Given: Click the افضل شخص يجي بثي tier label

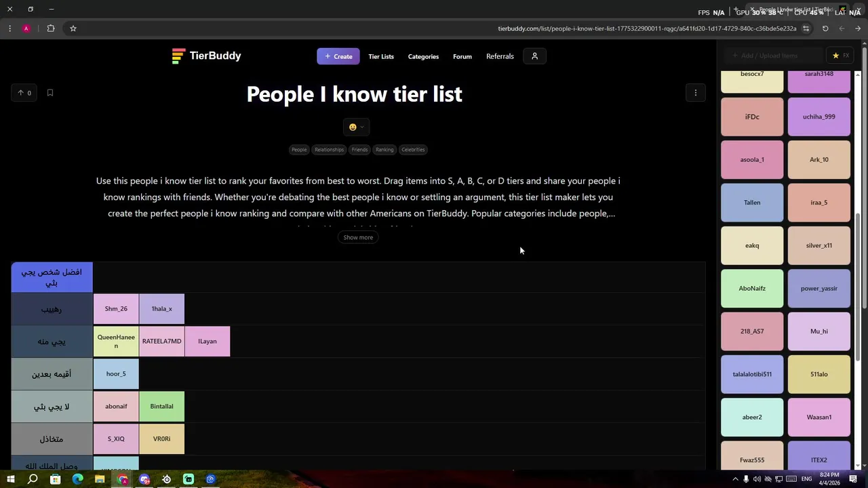Looking at the screenshot, I should (52, 277).
